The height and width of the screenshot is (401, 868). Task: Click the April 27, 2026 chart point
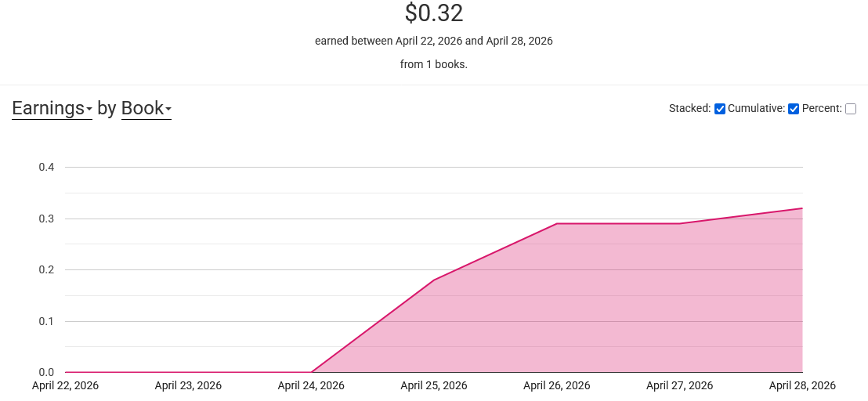tap(680, 223)
